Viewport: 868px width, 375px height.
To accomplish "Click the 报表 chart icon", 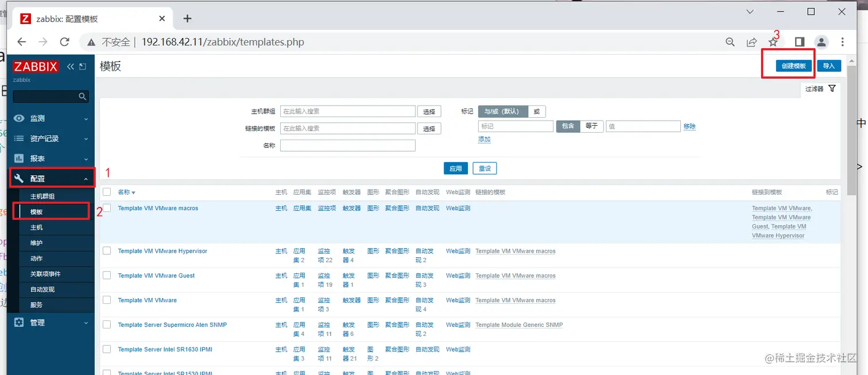I will pyautogui.click(x=19, y=158).
